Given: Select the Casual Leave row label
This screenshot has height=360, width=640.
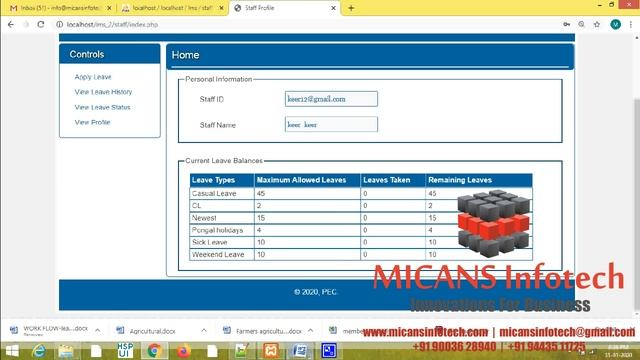Looking at the screenshot, I should point(214,193).
